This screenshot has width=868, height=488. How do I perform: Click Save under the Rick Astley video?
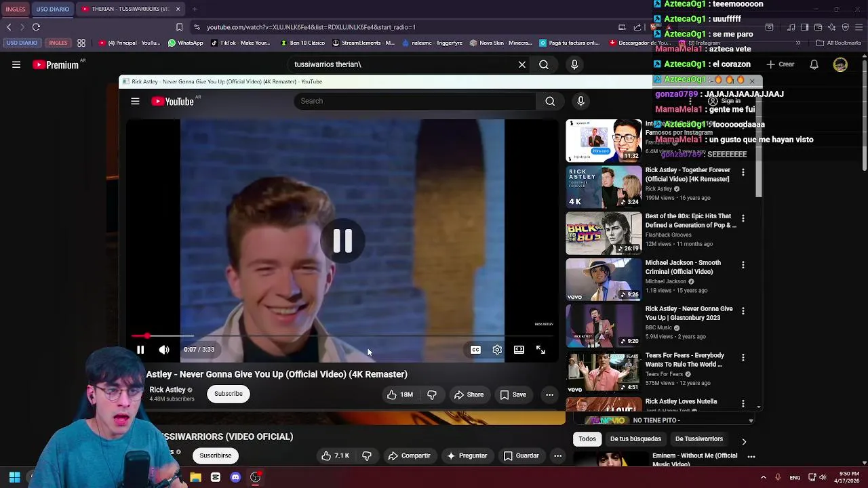513,394
